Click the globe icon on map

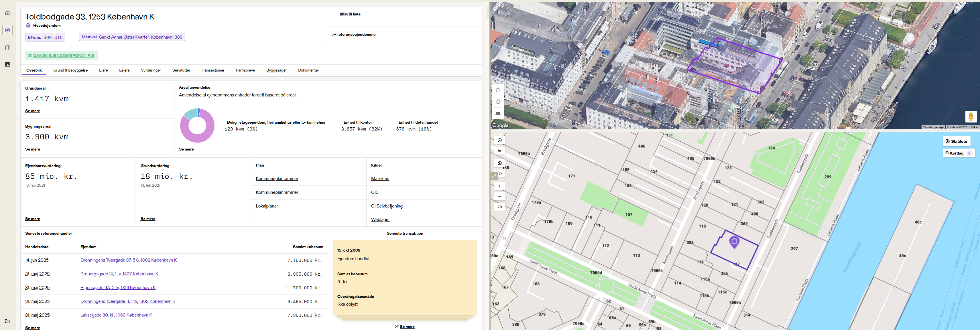[x=499, y=163]
